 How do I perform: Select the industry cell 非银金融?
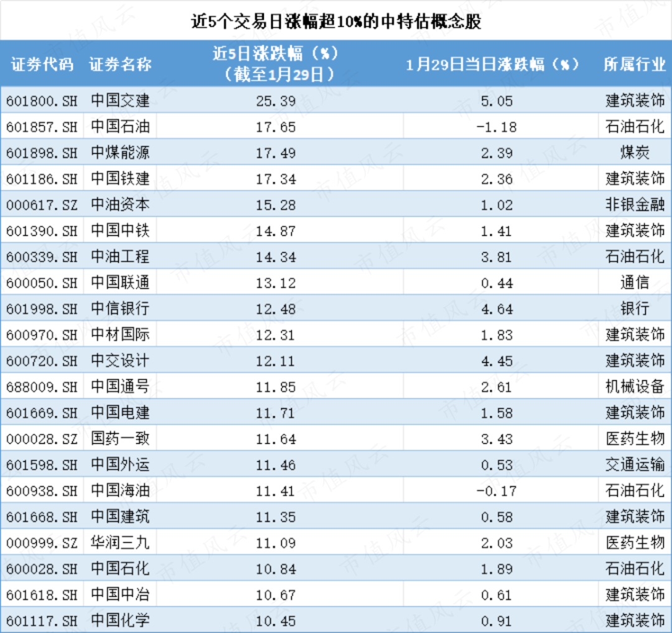tap(635, 205)
